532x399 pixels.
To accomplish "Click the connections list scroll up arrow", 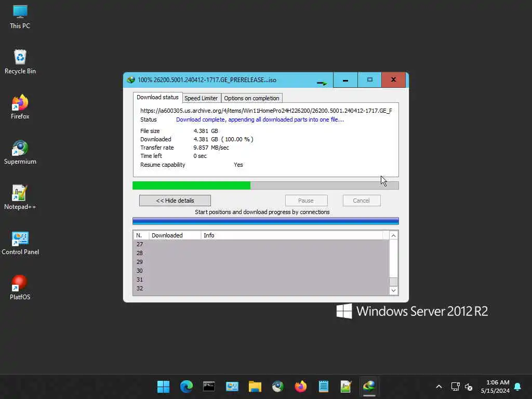I will coord(394,235).
